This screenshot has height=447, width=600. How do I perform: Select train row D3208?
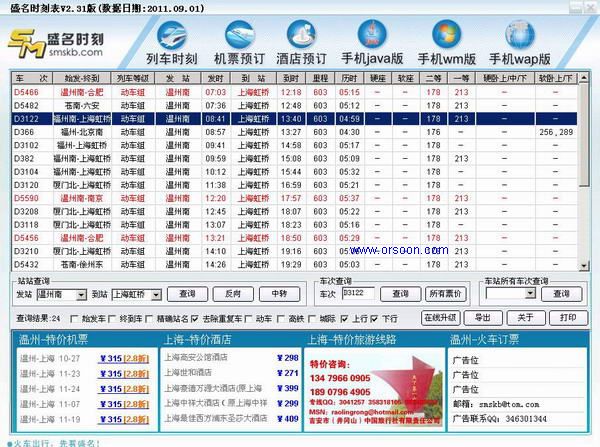point(295,212)
